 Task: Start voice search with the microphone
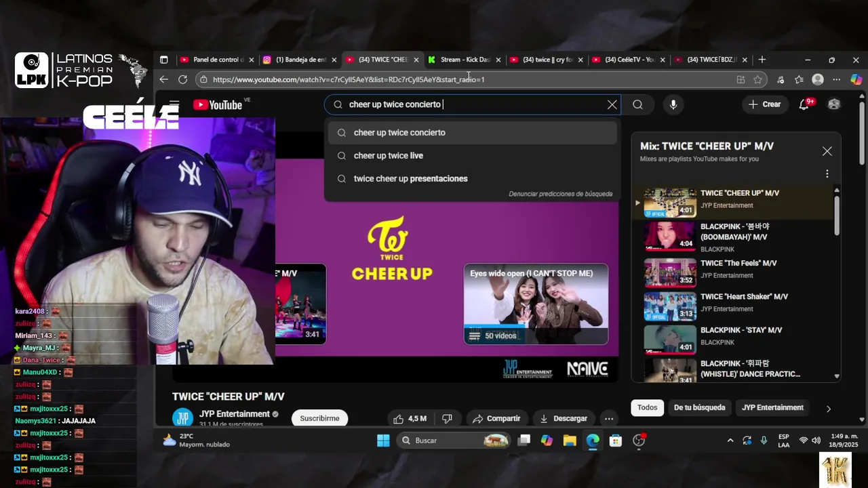[673, 104]
